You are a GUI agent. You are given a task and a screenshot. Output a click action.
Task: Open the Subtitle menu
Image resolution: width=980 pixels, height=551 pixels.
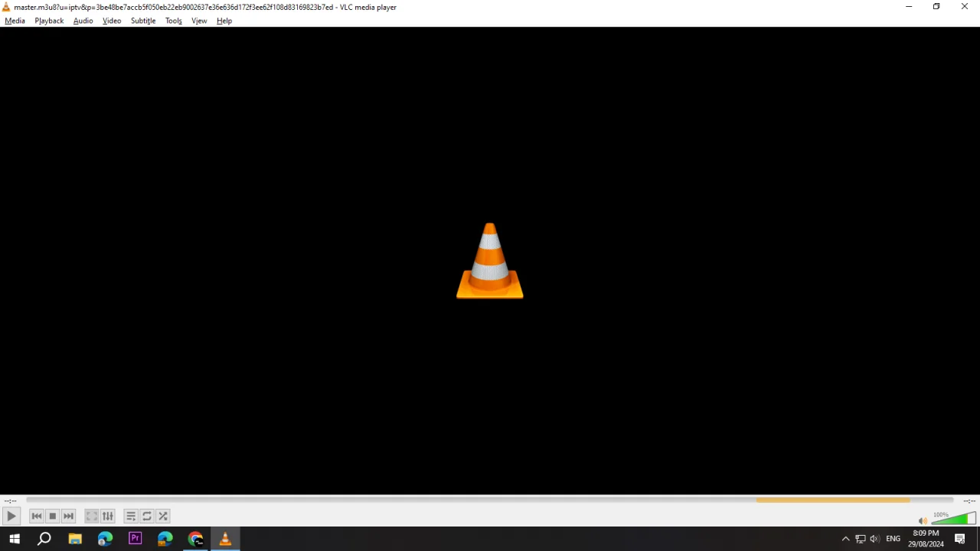pos(143,21)
